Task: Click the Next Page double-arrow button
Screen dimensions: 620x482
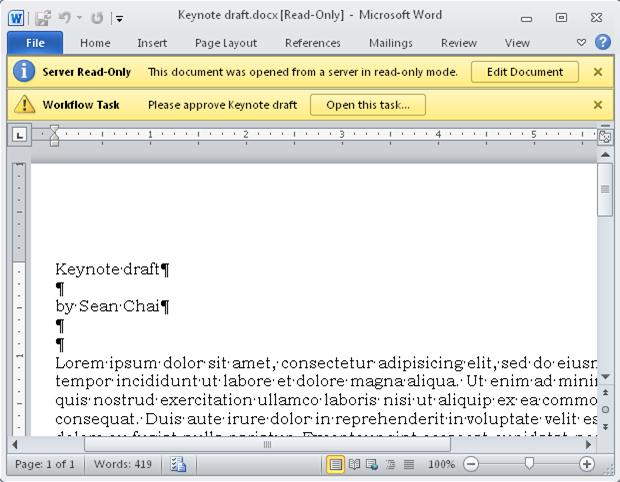Action: [605, 427]
